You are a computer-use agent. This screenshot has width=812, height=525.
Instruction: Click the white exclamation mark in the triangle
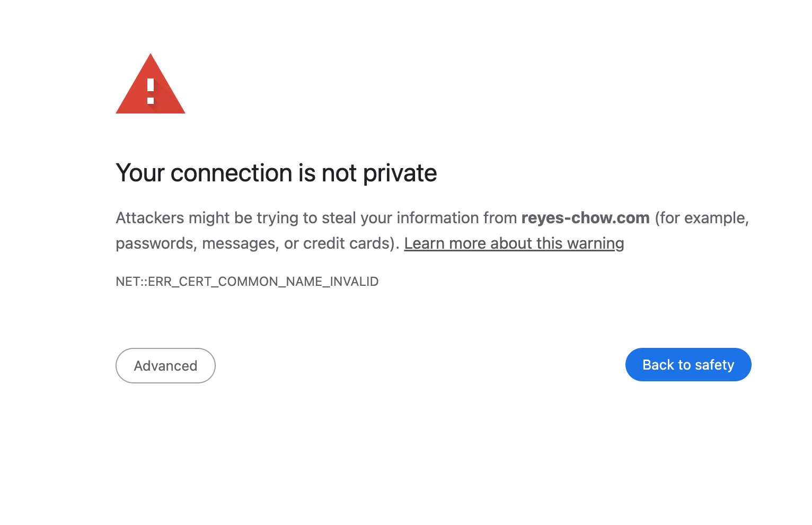(x=151, y=91)
